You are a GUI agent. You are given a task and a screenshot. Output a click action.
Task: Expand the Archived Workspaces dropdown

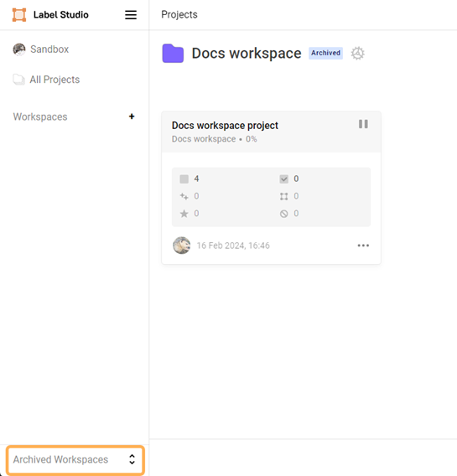pyautogui.click(x=75, y=459)
